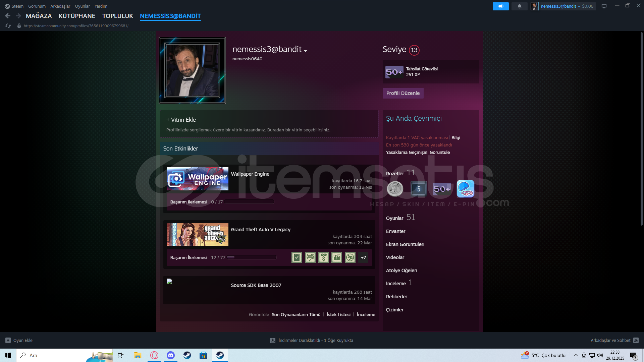This screenshot has height=362, width=644.
Task: Go back with the left arrow
Action: 8,16
